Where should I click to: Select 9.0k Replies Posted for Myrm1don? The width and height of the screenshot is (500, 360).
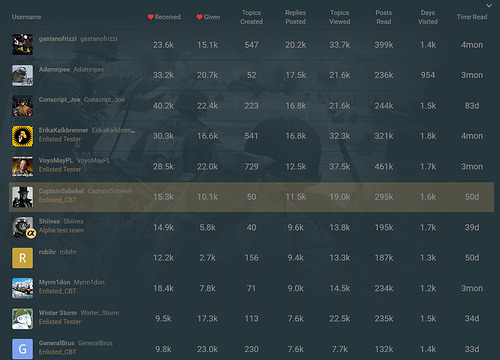pyautogui.click(x=295, y=288)
